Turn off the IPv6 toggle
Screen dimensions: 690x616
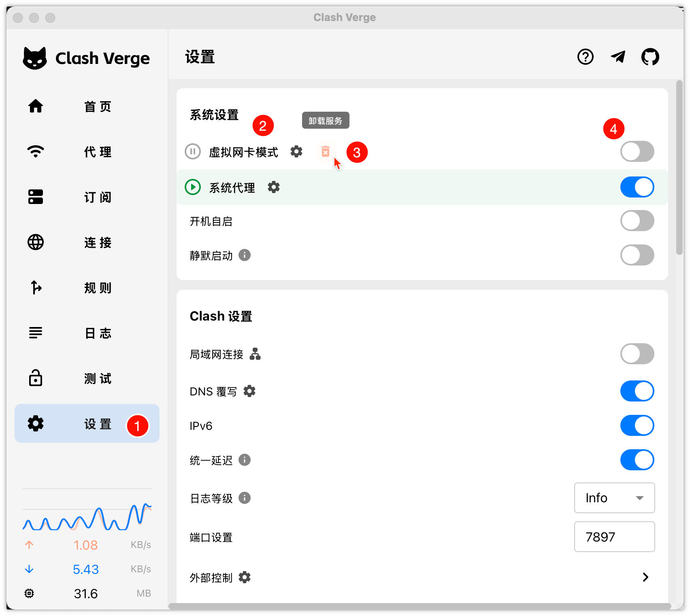[637, 425]
